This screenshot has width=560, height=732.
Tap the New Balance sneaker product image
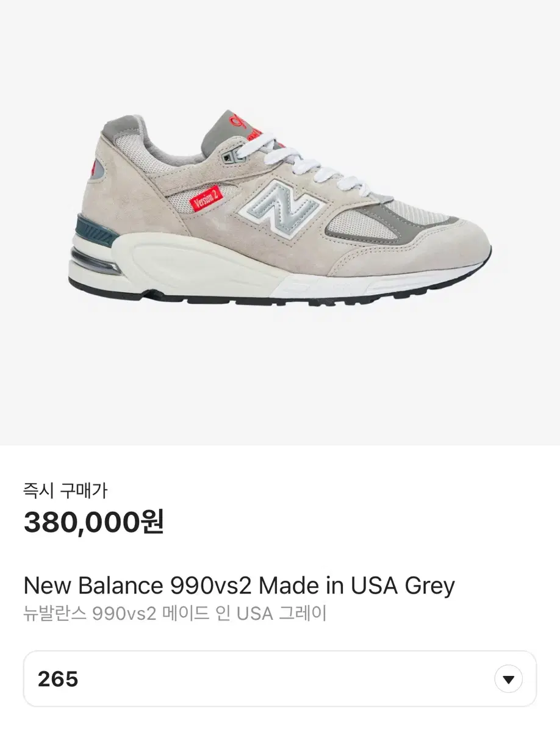pyautogui.click(x=280, y=207)
